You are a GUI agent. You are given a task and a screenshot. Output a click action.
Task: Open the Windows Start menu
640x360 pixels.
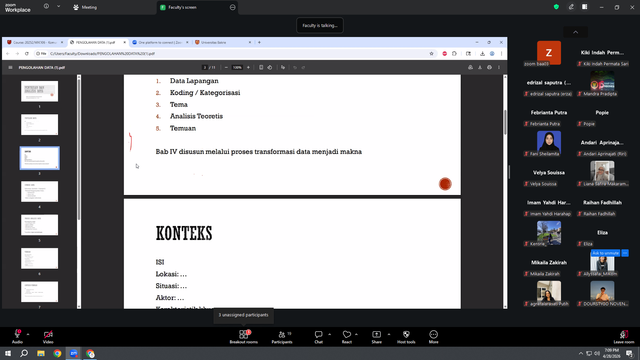[x=8, y=353]
